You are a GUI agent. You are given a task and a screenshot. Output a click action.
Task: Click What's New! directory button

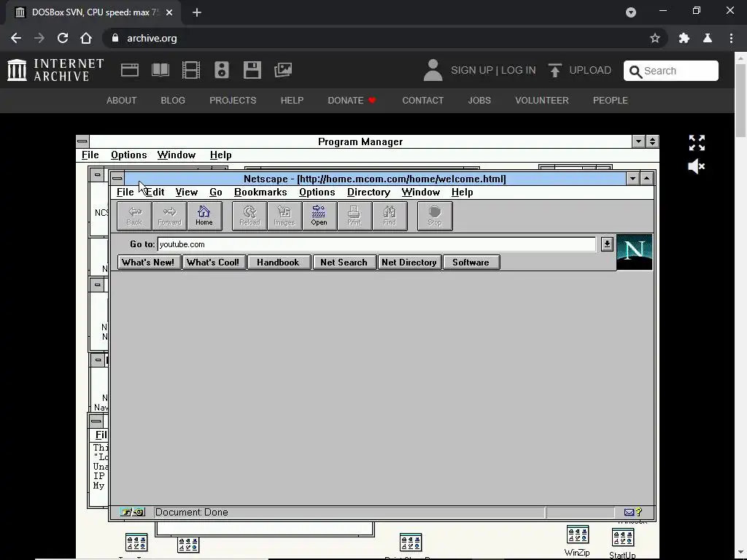(x=148, y=262)
